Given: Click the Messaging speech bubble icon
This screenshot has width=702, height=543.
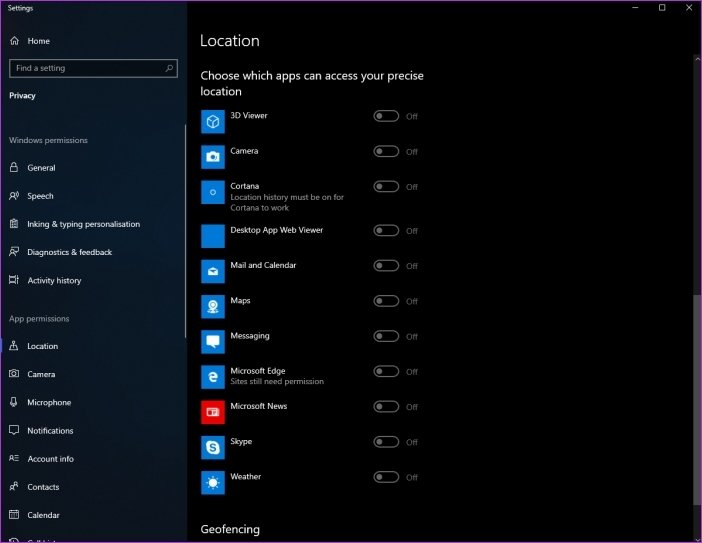Looking at the screenshot, I should click(x=213, y=342).
